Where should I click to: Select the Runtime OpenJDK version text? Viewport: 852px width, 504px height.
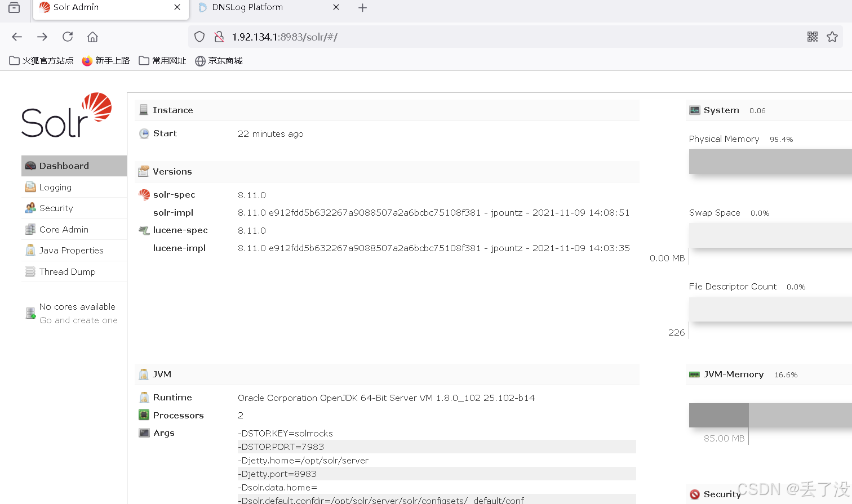pos(386,398)
